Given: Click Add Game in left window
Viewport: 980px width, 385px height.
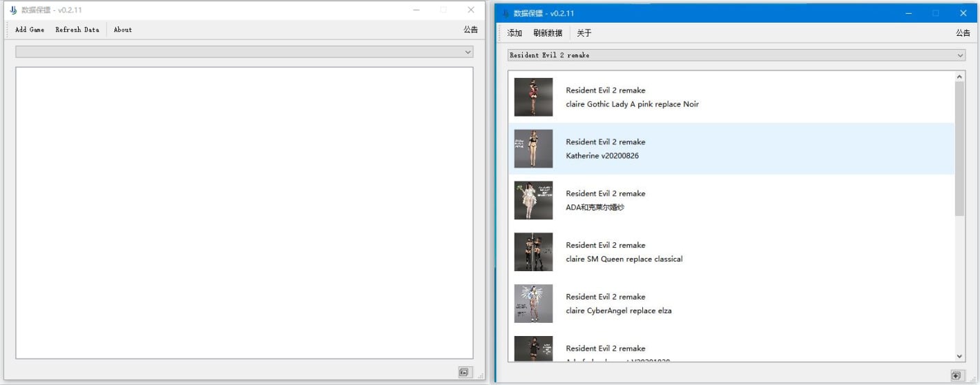Looking at the screenshot, I should tap(30, 30).
